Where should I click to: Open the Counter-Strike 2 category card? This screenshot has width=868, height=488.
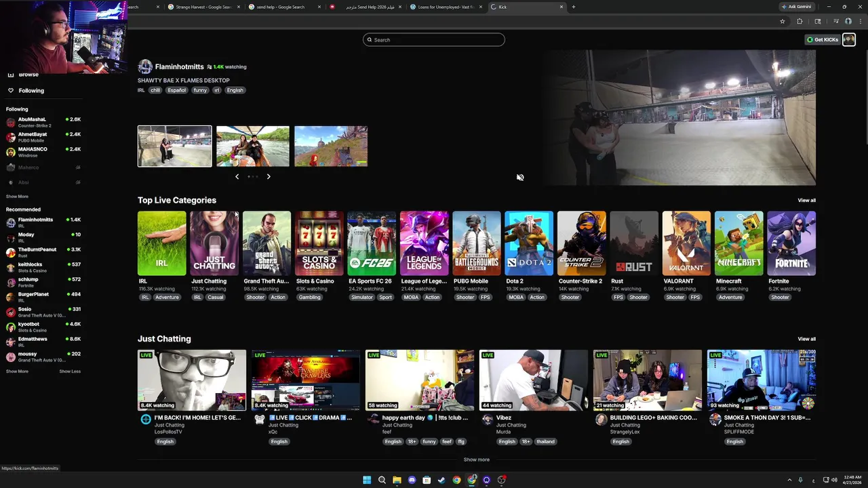tap(582, 243)
